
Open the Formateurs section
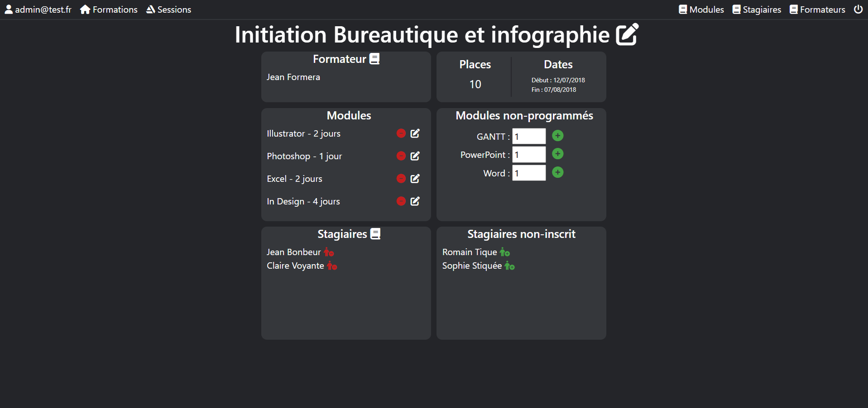point(817,9)
